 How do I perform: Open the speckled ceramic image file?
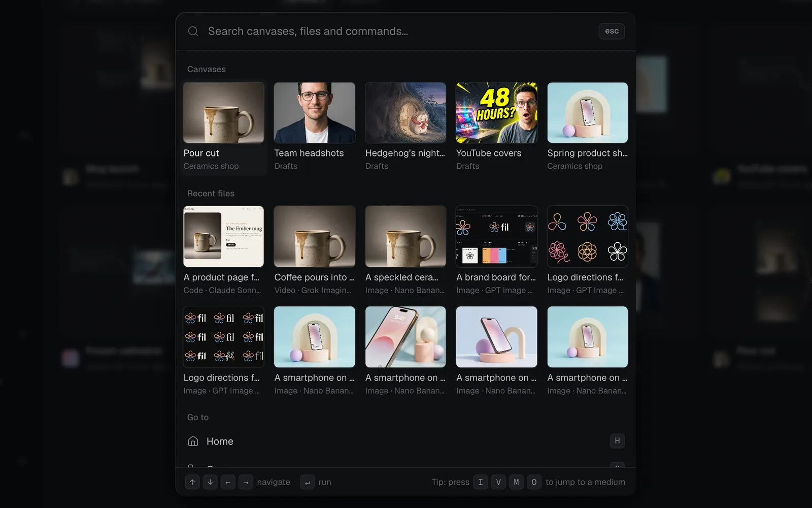pyautogui.click(x=405, y=250)
